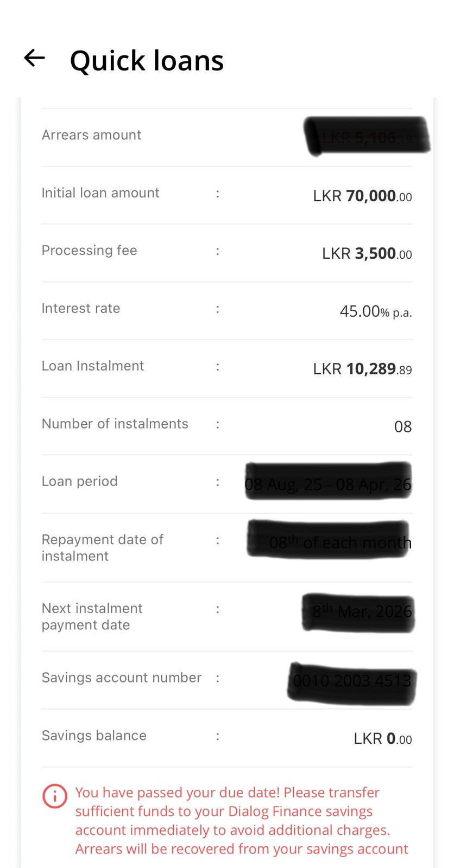454x868 pixels.
Task: Go back using the arrow icon
Action: pyautogui.click(x=34, y=58)
